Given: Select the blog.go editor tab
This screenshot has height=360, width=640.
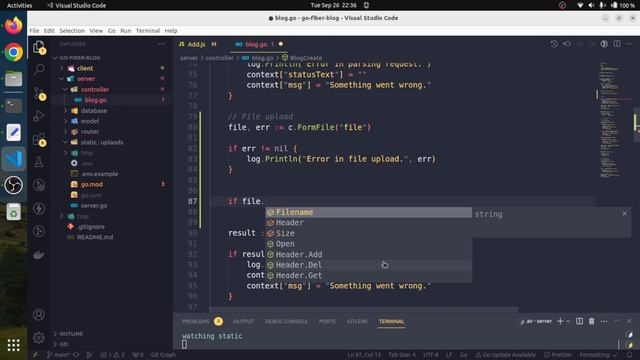Looking at the screenshot, I should [256, 44].
